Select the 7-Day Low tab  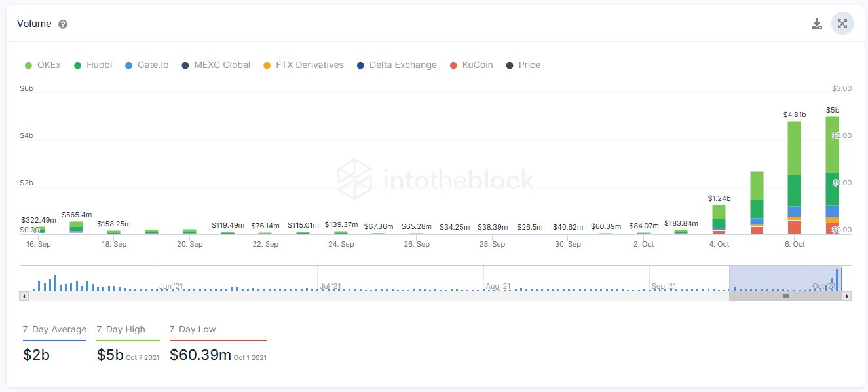pyautogui.click(x=193, y=329)
